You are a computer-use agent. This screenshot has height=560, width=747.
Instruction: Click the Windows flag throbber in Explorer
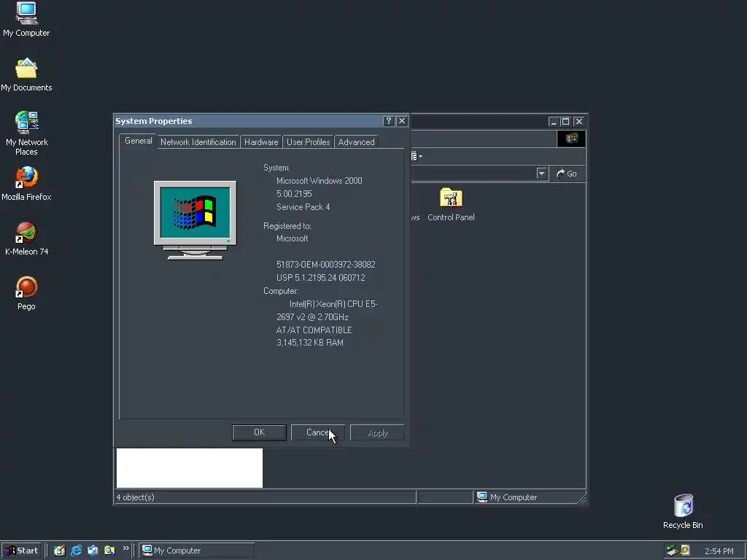click(571, 139)
